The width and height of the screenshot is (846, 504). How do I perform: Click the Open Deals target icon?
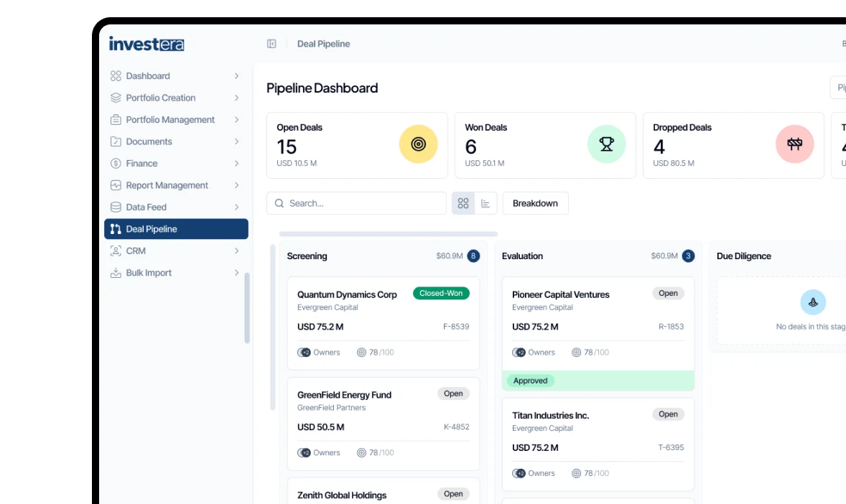(x=418, y=144)
